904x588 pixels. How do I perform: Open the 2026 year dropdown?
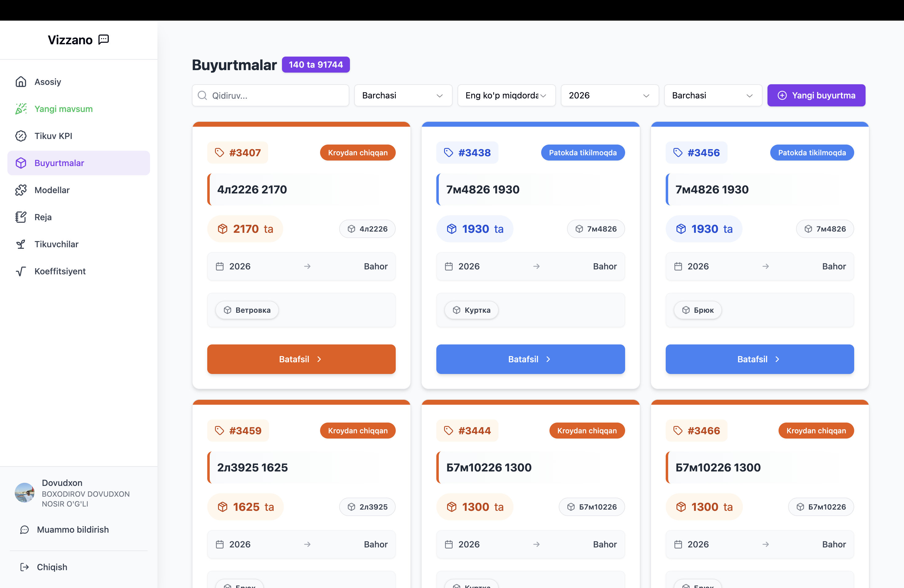(x=609, y=95)
